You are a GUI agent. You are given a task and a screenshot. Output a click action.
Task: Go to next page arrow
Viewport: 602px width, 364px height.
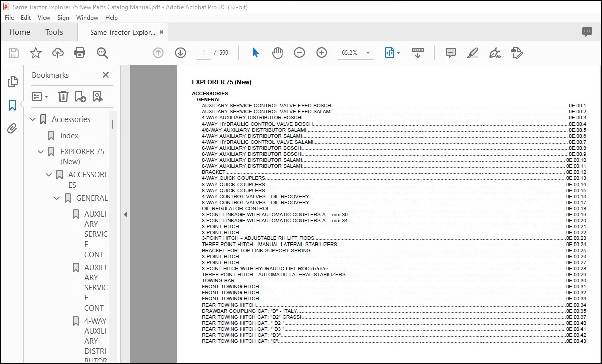tap(180, 53)
